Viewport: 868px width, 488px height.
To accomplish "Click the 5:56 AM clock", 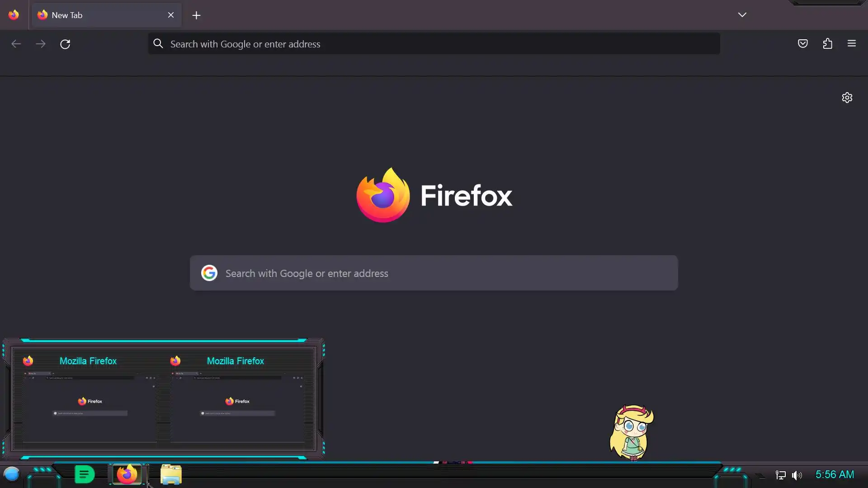I will pyautogui.click(x=835, y=475).
